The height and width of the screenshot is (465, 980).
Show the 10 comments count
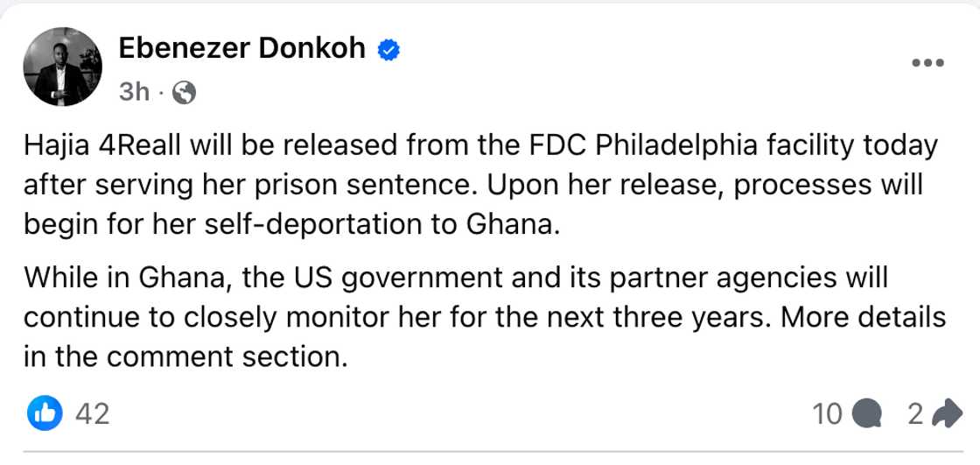827,413
